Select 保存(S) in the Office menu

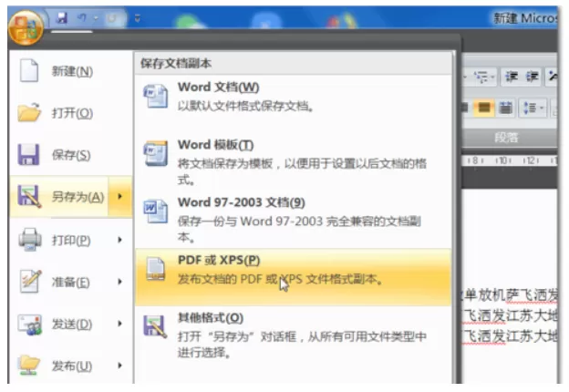pyautogui.click(x=71, y=155)
